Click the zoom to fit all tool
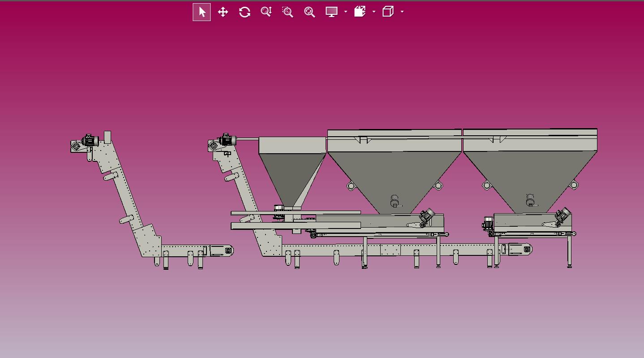Image resolution: width=644 pixels, height=358 pixels. 309,12
